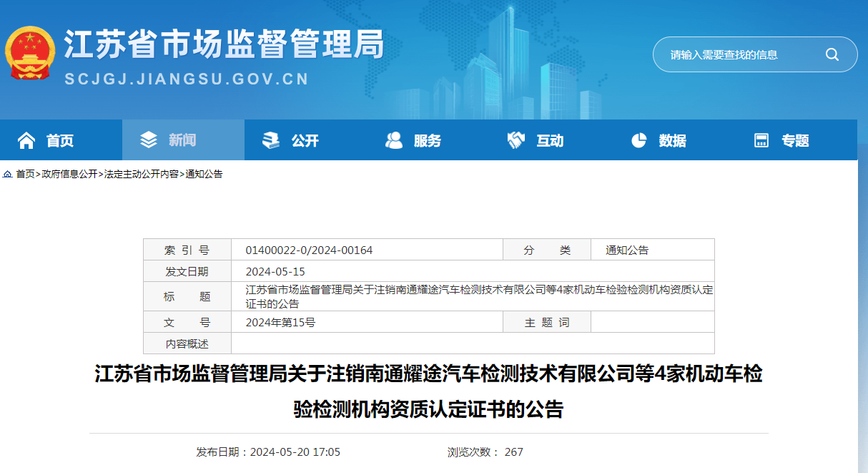Open the 互动 navigation tab

(x=551, y=140)
